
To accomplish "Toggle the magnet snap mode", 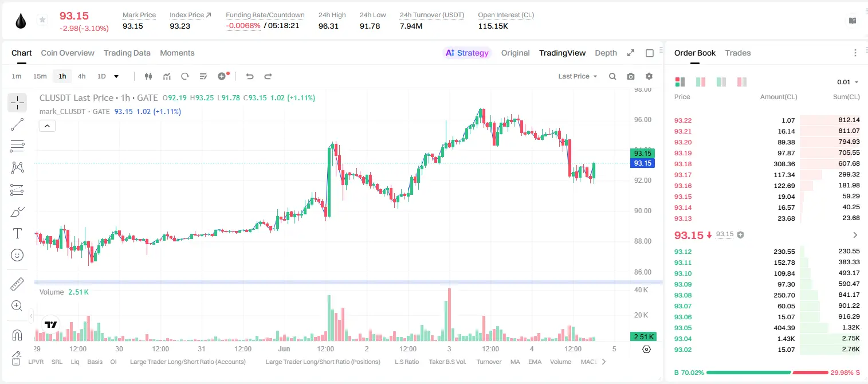I will click(17, 335).
